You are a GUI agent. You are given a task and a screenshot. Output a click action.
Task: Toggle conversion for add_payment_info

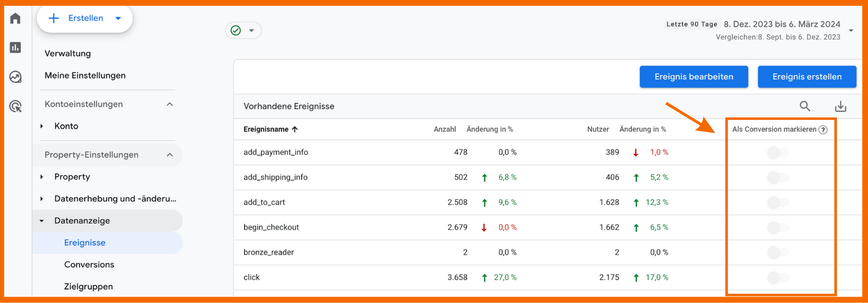(778, 152)
